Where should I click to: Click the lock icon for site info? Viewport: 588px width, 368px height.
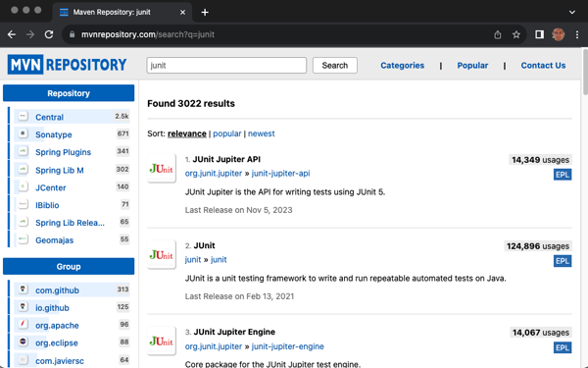click(72, 34)
